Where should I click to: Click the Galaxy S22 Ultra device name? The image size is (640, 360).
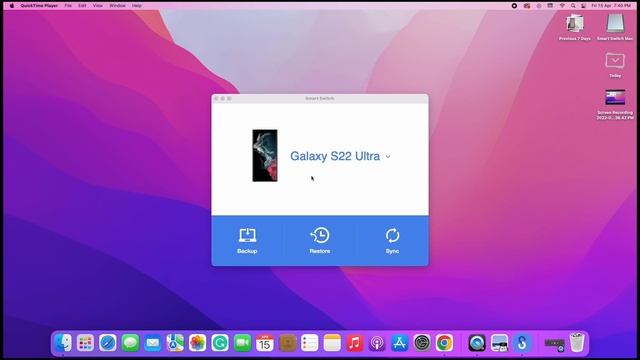pos(335,156)
